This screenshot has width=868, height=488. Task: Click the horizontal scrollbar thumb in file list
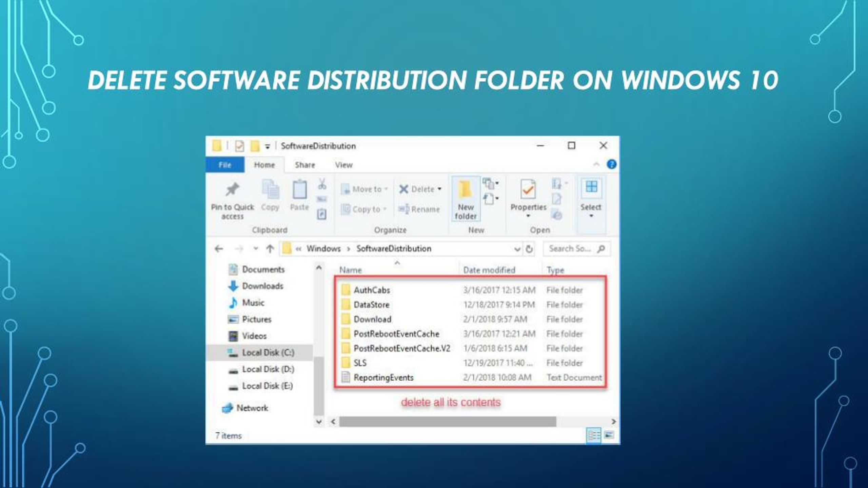click(448, 422)
